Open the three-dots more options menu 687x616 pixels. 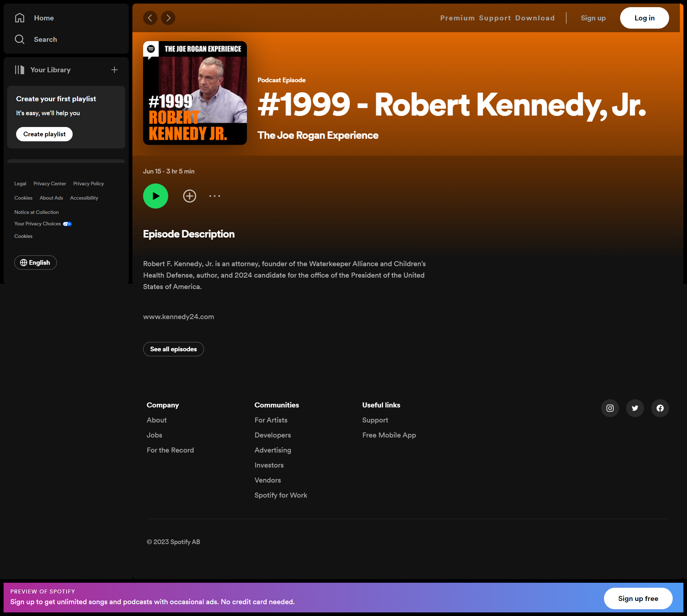click(x=215, y=196)
